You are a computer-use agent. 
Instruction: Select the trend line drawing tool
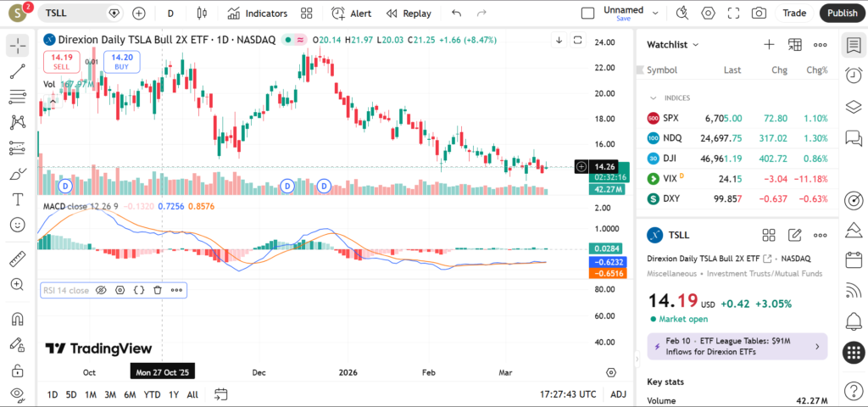click(18, 71)
